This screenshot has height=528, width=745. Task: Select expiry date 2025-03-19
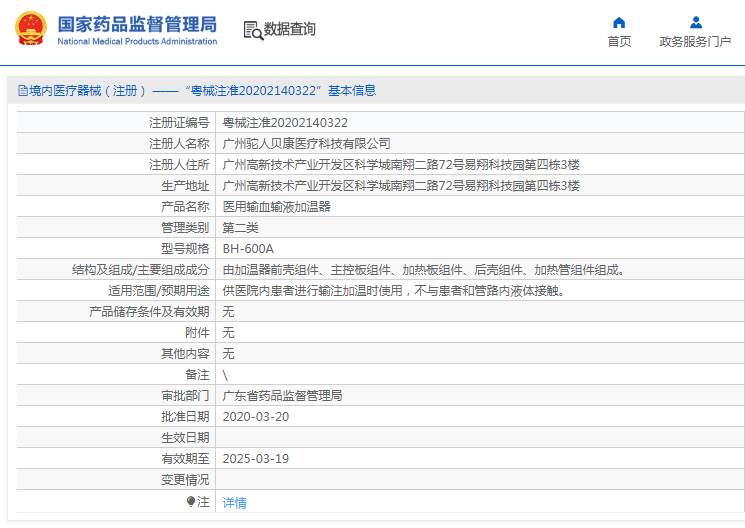(x=256, y=458)
